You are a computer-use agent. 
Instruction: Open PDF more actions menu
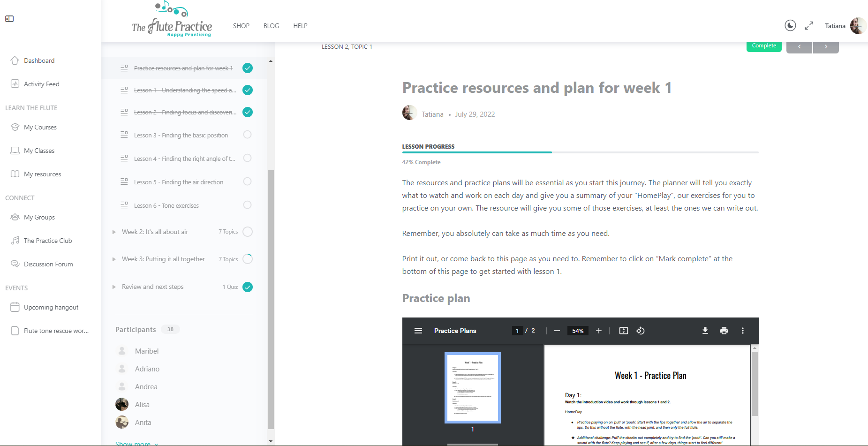(x=742, y=331)
